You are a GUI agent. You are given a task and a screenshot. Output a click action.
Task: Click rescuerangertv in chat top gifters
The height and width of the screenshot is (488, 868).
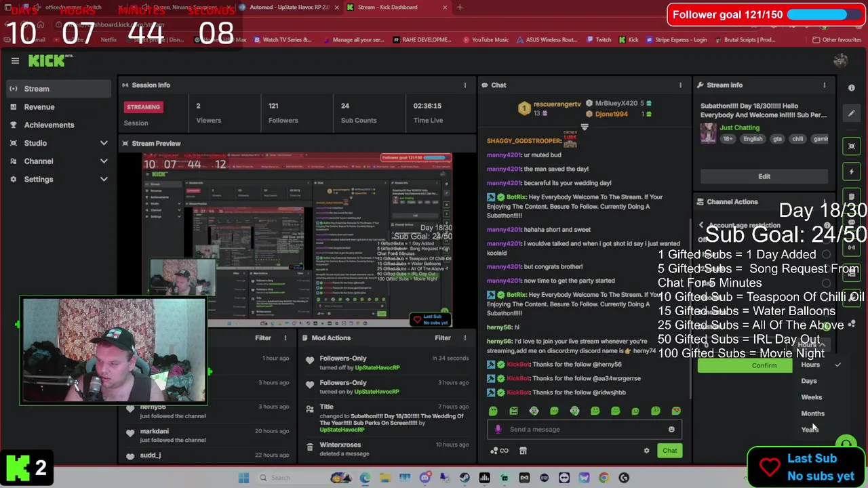(557, 104)
